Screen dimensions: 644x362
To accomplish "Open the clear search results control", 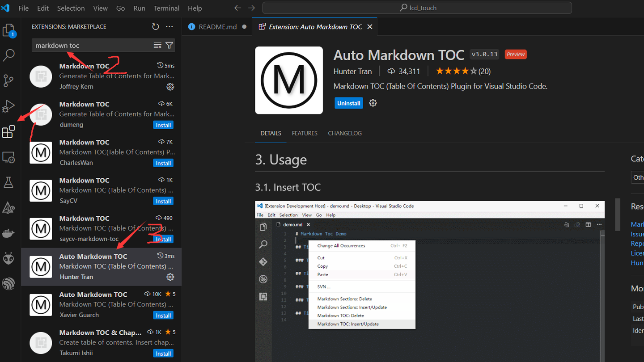I will (x=157, y=45).
